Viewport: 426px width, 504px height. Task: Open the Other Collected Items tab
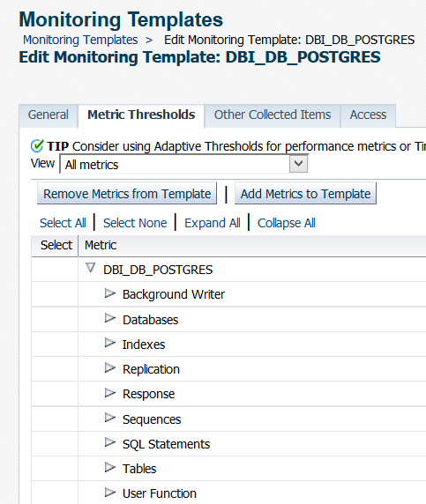click(273, 115)
